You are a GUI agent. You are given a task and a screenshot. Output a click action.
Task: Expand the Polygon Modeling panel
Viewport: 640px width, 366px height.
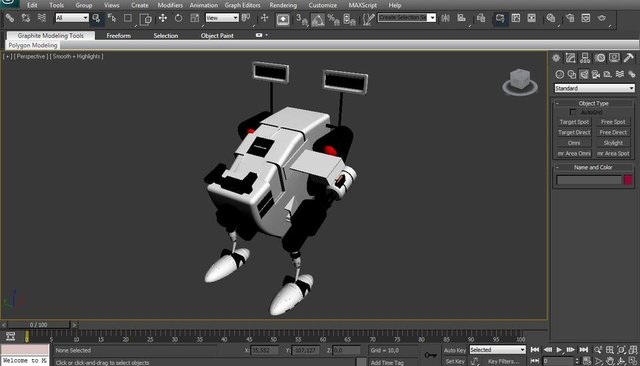pyautogui.click(x=33, y=45)
